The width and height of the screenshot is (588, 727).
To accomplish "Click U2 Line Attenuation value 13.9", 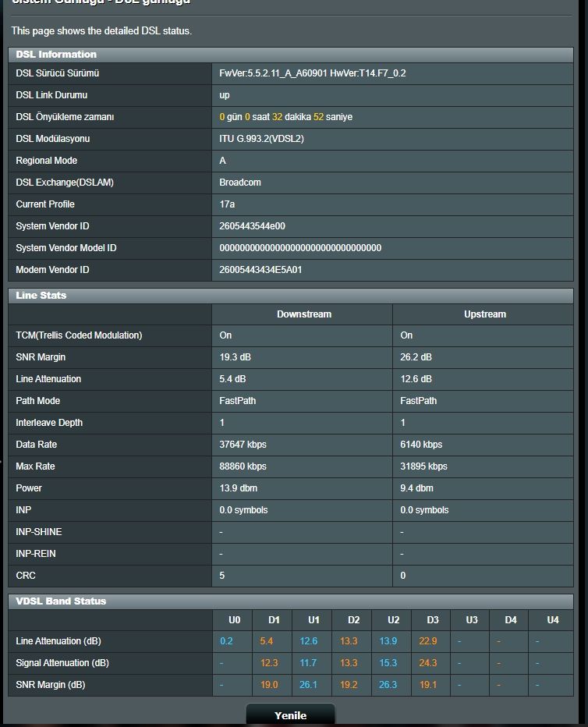I will pos(388,640).
